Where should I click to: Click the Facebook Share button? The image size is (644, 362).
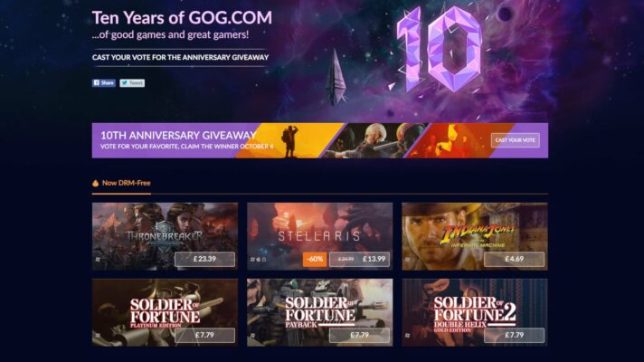(103, 83)
